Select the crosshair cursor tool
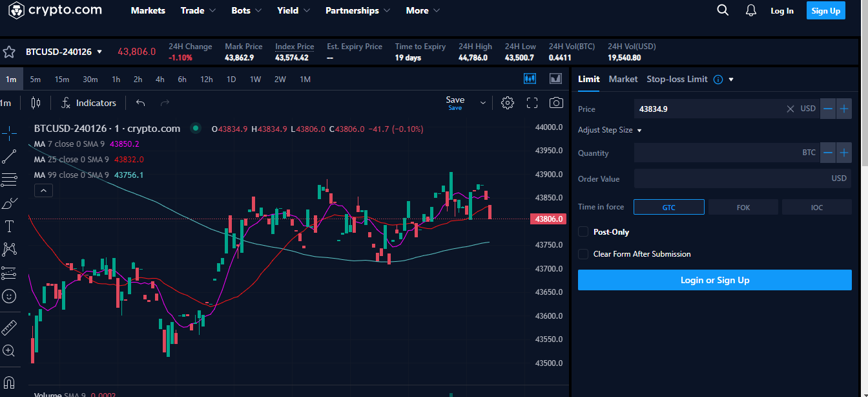868x397 pixels. (x=9, y=134)
